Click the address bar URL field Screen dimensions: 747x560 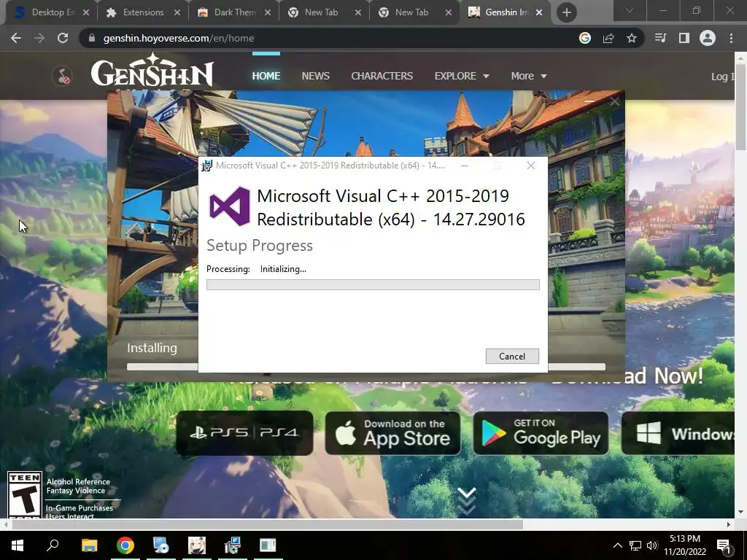329,38
